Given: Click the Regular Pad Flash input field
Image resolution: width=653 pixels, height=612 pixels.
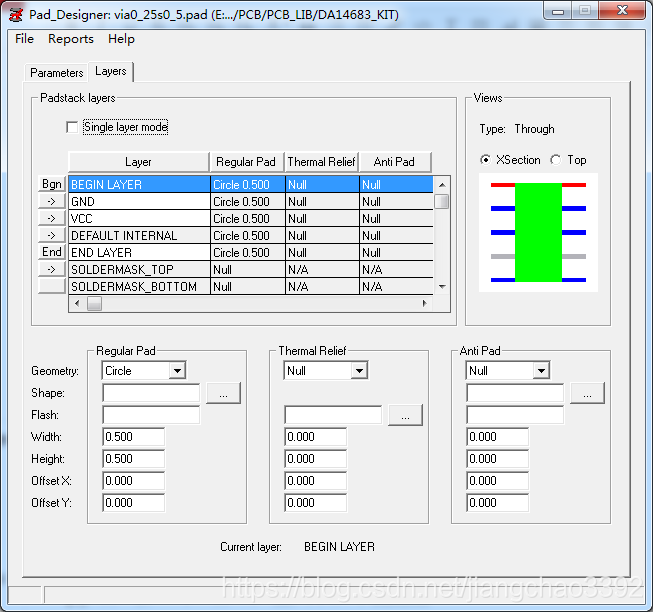Looking at the screenshot, I should (x=151, y=415).
